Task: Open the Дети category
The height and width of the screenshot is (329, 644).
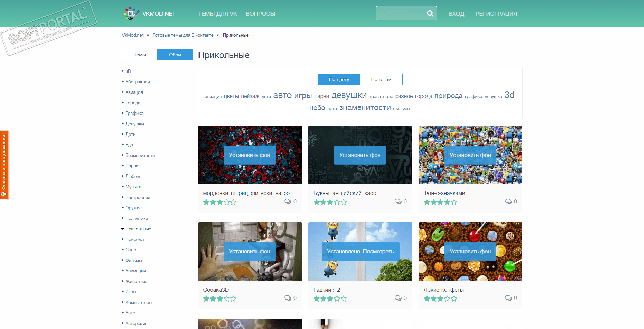Action: click(x=130, y=135)
